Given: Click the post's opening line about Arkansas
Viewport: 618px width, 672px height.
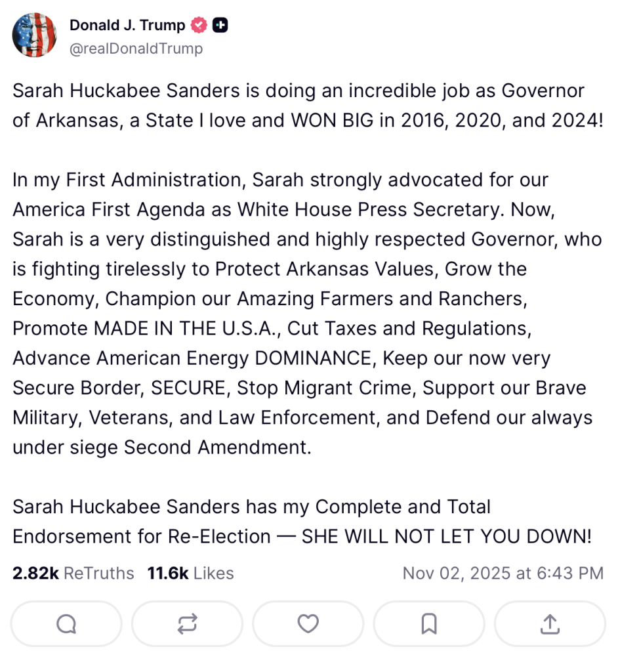Looking at the screenshot, I should (298, 91).
